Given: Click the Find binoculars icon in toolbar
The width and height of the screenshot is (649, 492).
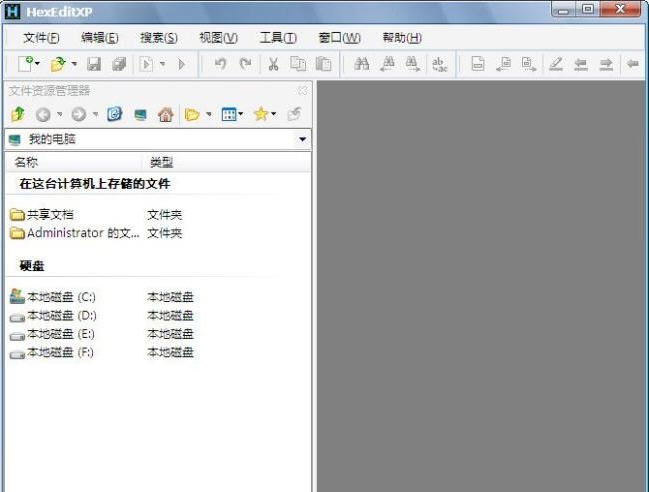Looking at the screenshot, I should [x=362, y=64].
